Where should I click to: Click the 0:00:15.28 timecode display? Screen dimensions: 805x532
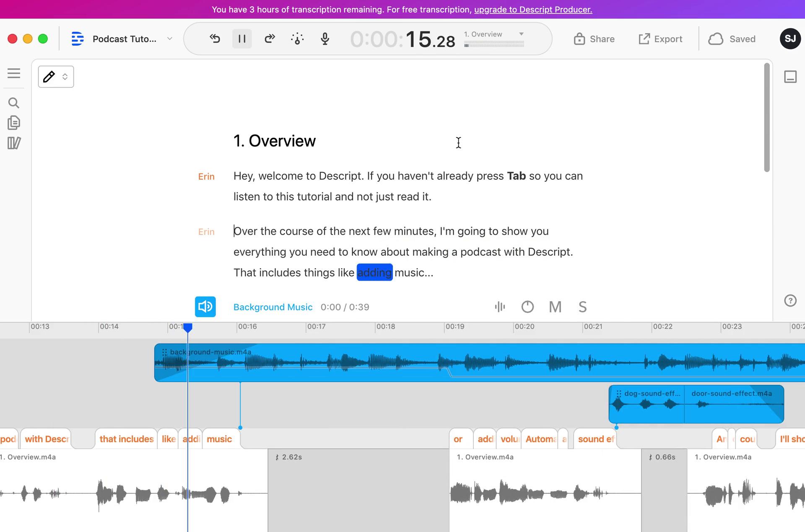(x=402, y=39)
